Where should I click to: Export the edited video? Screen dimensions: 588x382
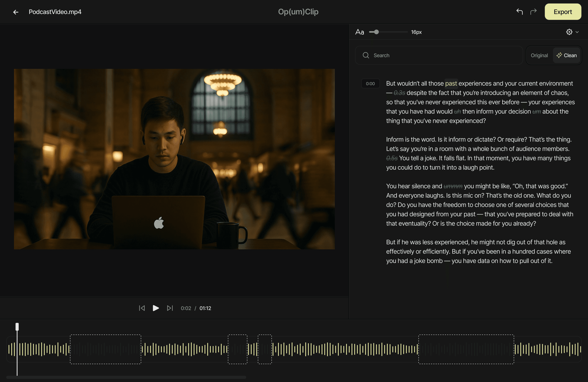[563, 12]
